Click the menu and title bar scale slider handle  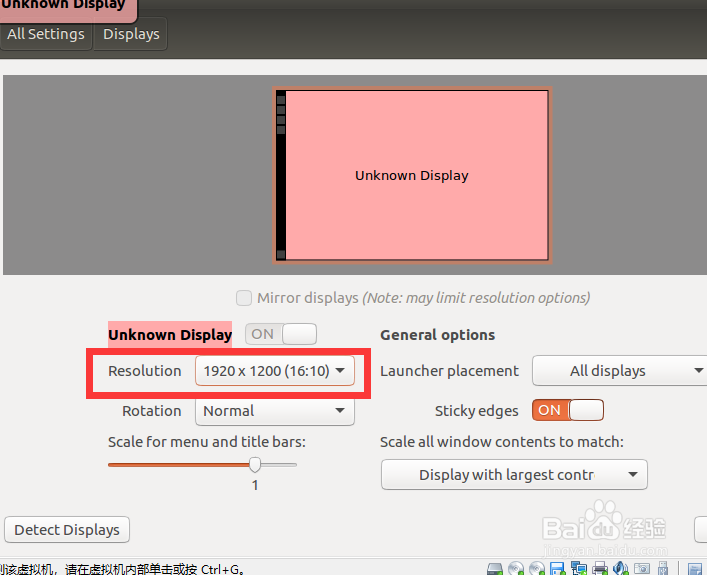click(x=255, y=465)
